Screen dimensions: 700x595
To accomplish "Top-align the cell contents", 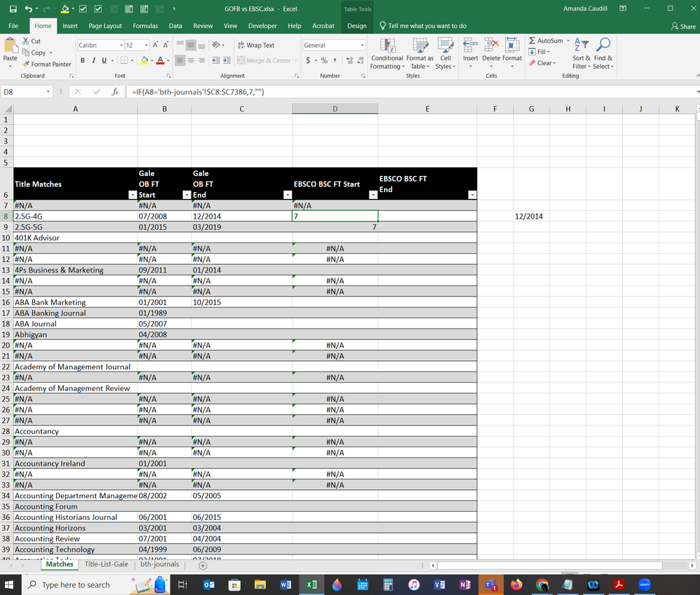I will [180, 45].
